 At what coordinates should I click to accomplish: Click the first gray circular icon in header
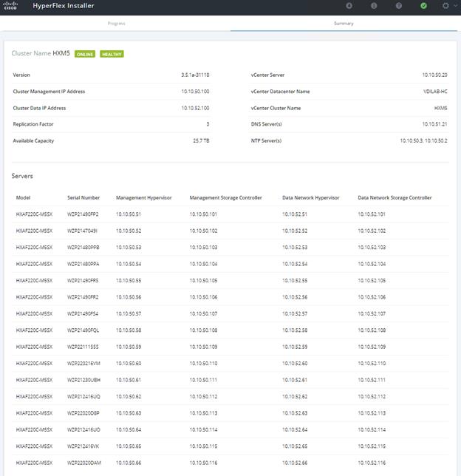click(x=349, y=5)
